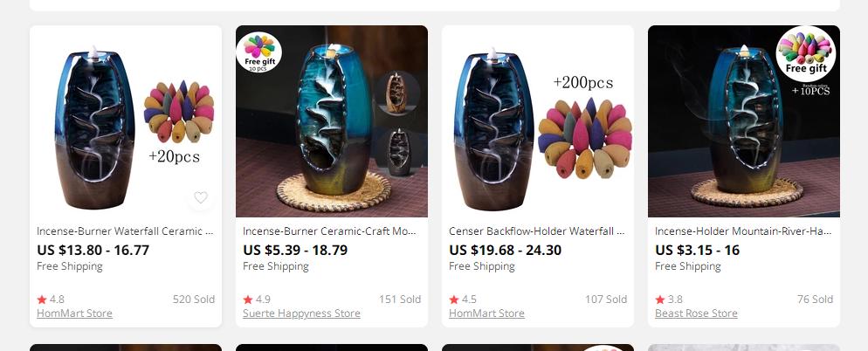Open Beast Rose Store page
The image size is (868, 351).
coord(696,313)
